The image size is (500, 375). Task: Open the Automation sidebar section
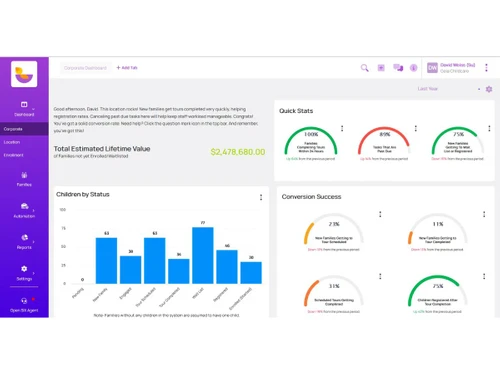tap(24, 210)
